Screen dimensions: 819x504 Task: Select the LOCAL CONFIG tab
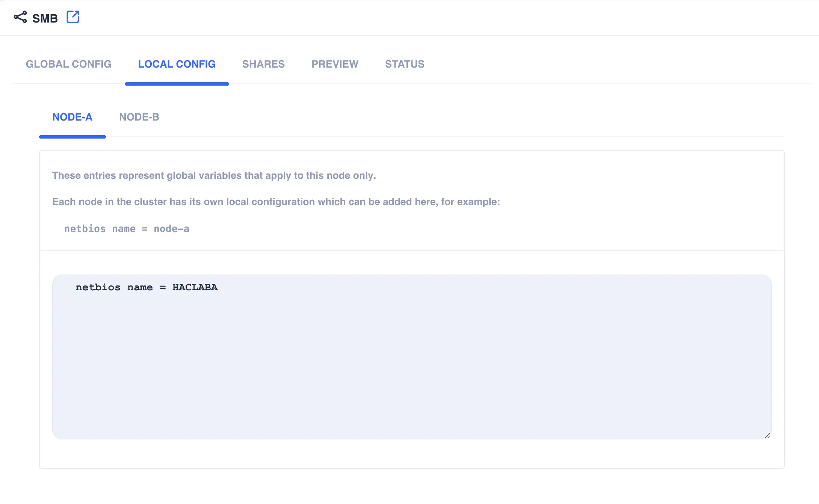[177, 64]
